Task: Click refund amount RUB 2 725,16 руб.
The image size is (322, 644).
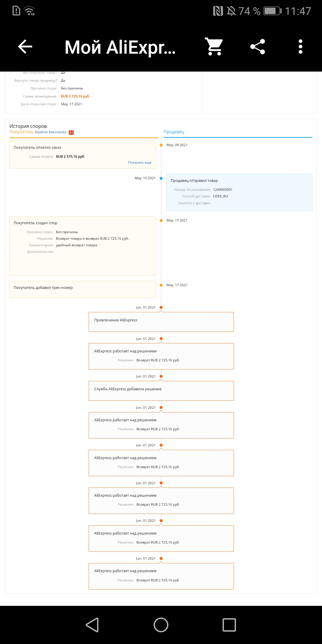Action: 75,96
